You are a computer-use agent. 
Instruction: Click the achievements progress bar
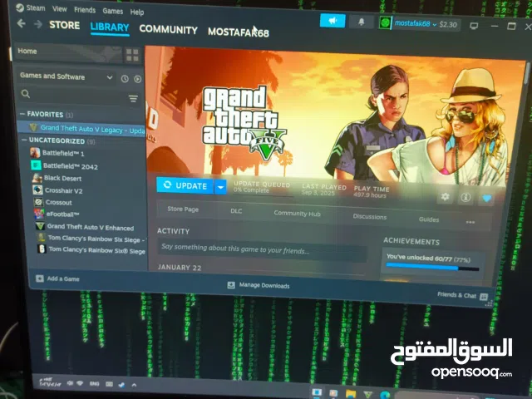[432, 268]
